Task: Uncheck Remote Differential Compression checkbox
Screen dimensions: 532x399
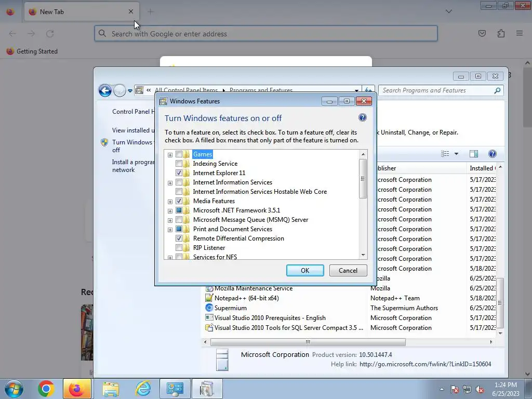Action: pyautogui.click(x=179, y=238)
